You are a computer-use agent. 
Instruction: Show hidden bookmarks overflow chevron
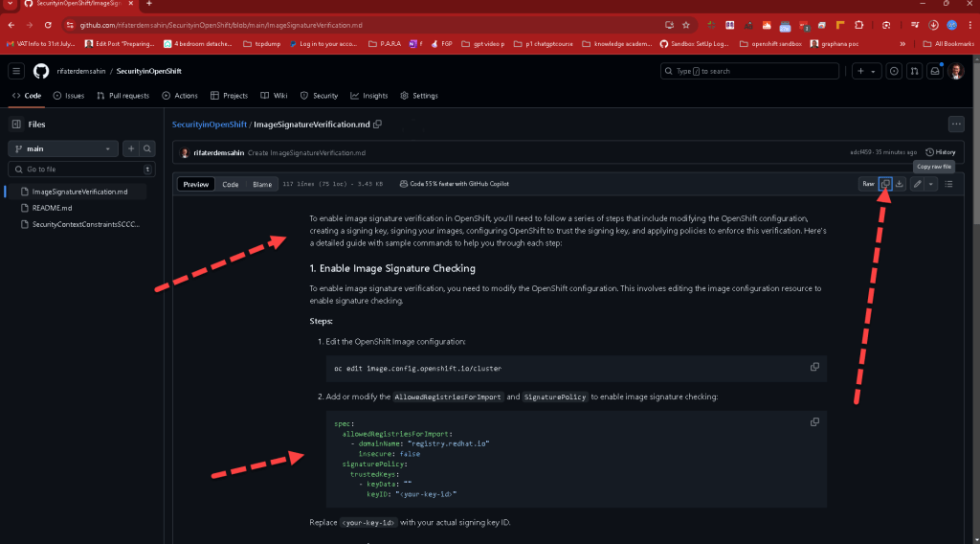(x=902, y=44)
